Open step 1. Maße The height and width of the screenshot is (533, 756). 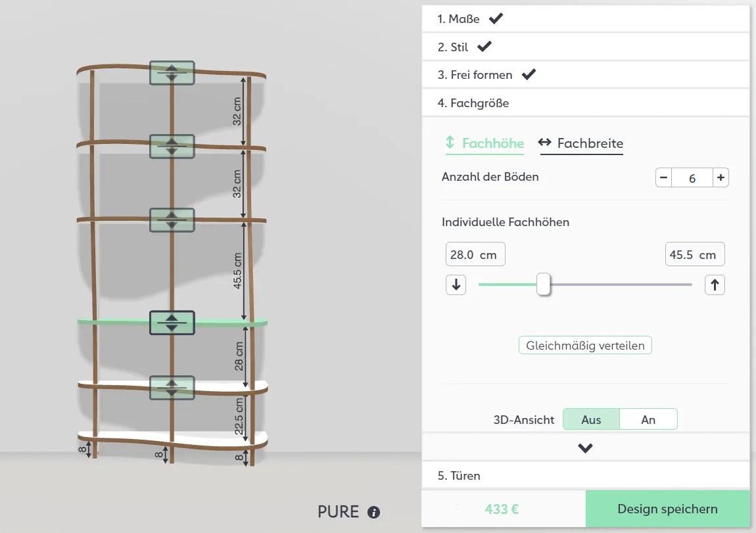coord(586,19)
